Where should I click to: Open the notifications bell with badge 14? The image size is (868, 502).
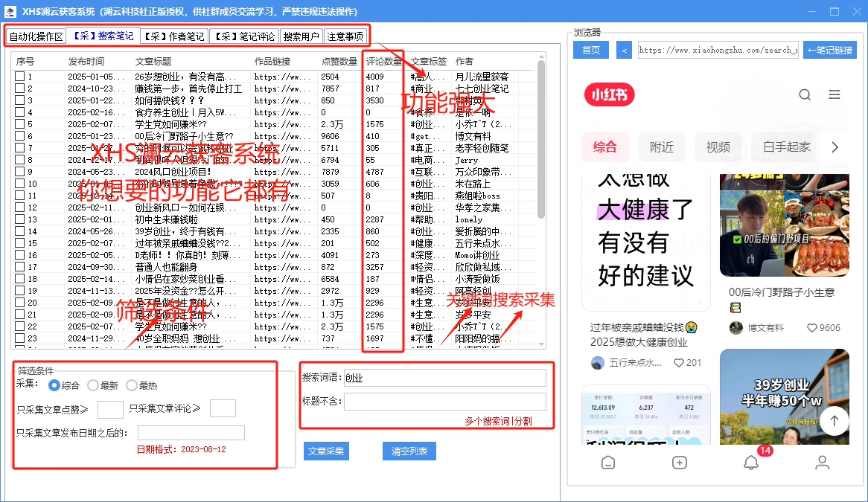click(751, 462)
